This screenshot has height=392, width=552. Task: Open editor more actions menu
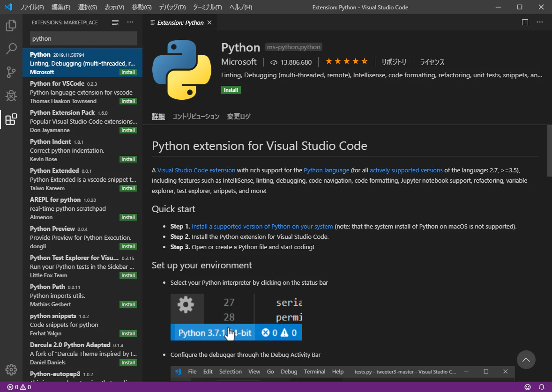pyautogui.click(x=540, y=22)
